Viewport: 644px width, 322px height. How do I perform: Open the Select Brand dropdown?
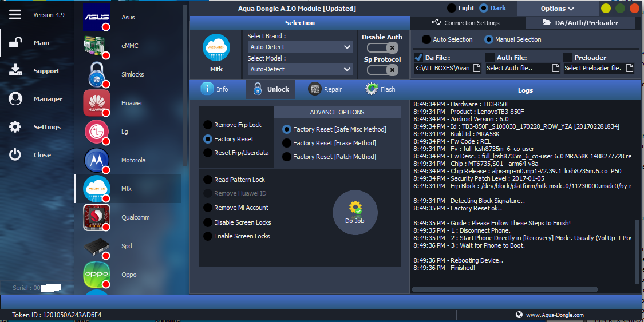click(300, 47)
